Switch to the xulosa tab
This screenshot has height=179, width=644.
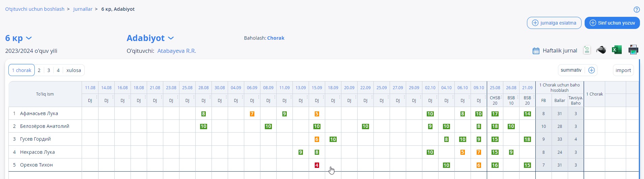pyautogui.click(x=74, y=70)
